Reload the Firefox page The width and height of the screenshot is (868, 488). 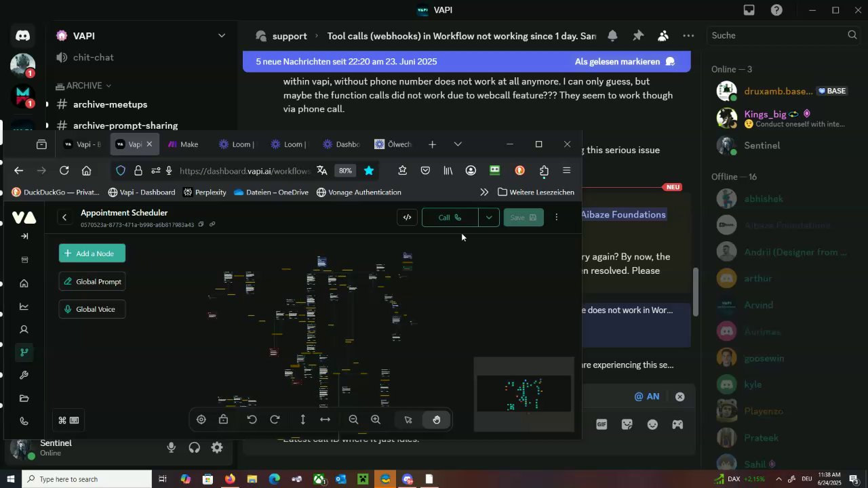coord(64,171)
